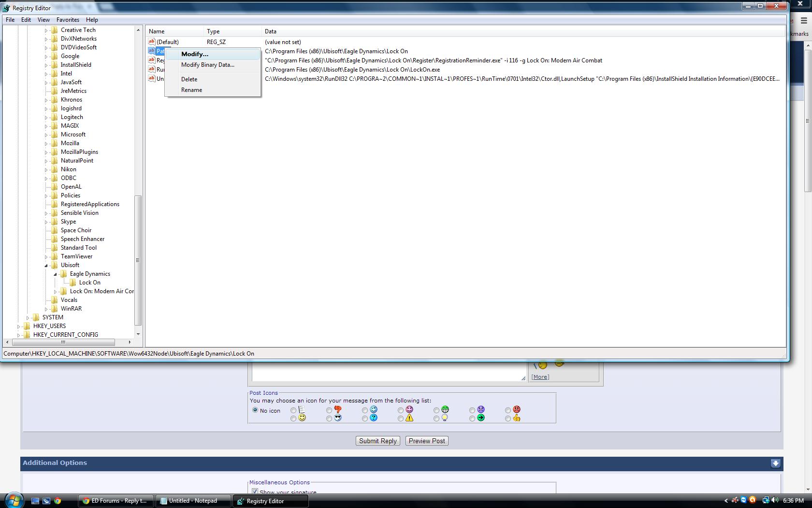Click the purple grinning face post icon image
The image size is (812, 508).
(x=409, y=409)
